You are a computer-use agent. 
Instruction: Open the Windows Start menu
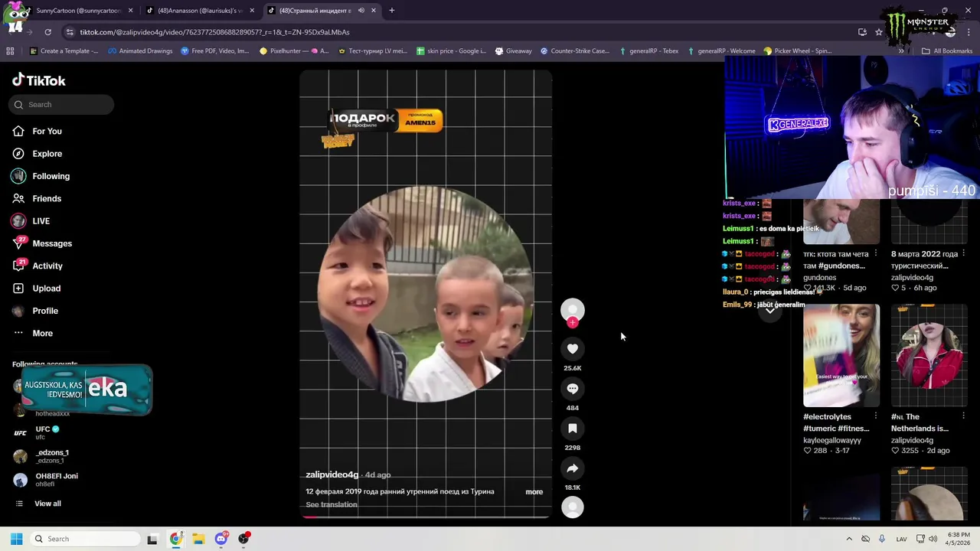click(x=16, y=539)
